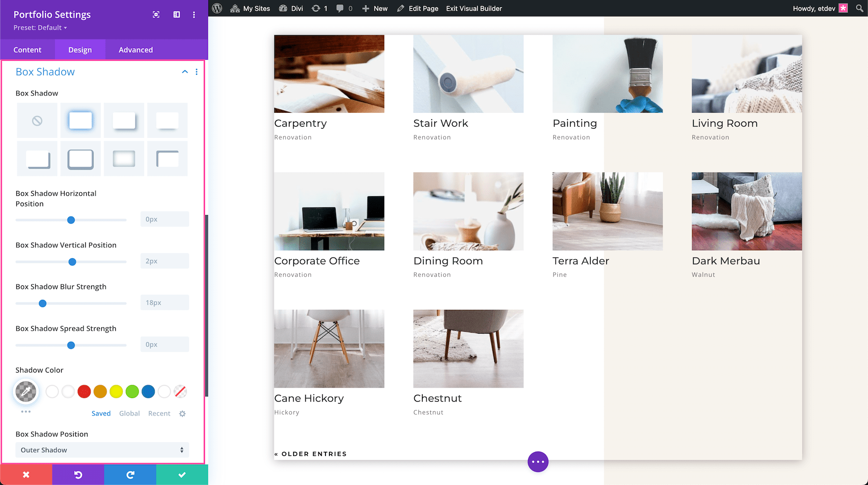Open the Box Shadow Position dropdown
868x485 pixels.
pos(102,450)
